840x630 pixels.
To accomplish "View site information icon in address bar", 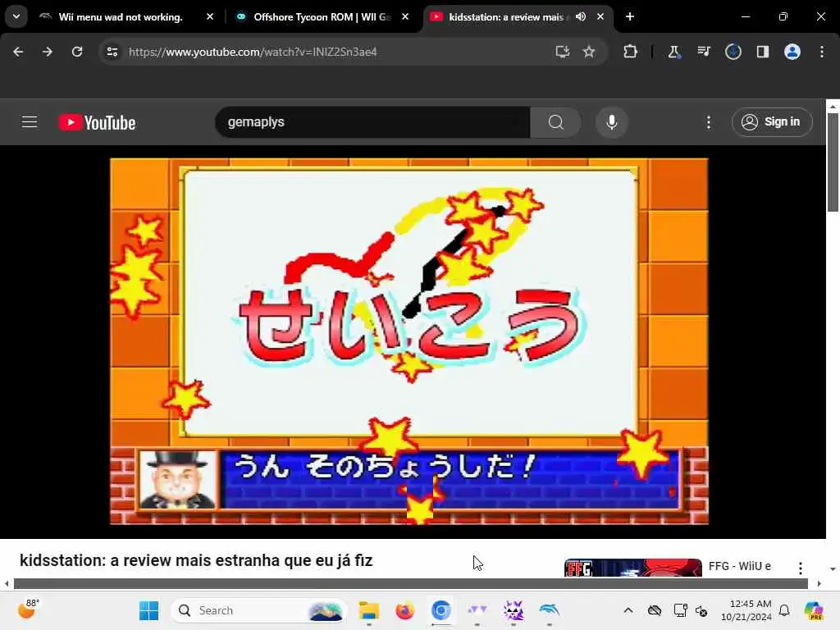I will pyautogui.click(x=112, y=52).
